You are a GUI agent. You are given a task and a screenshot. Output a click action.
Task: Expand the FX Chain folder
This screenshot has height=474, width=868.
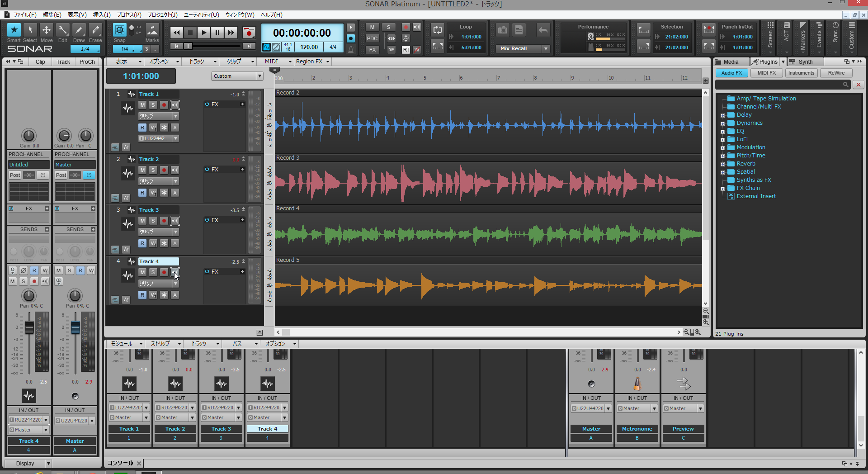[723, 189]
